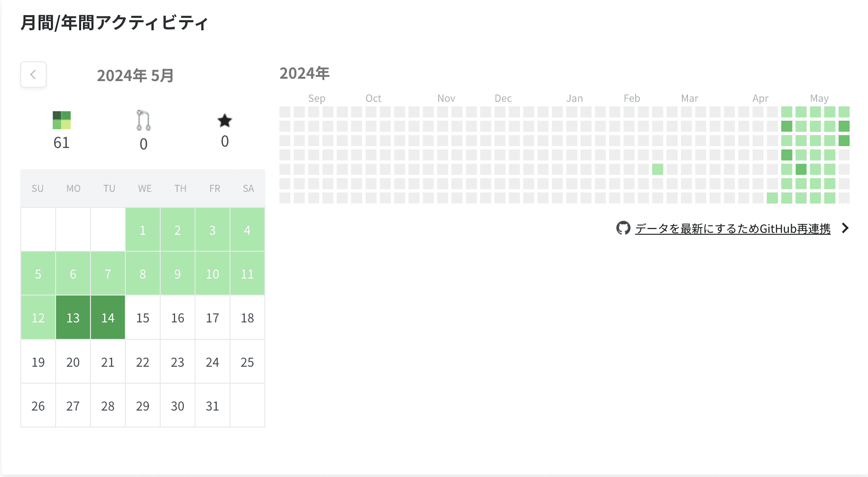Click calendar day 31

pyautogui.click(x=213, y=406)
